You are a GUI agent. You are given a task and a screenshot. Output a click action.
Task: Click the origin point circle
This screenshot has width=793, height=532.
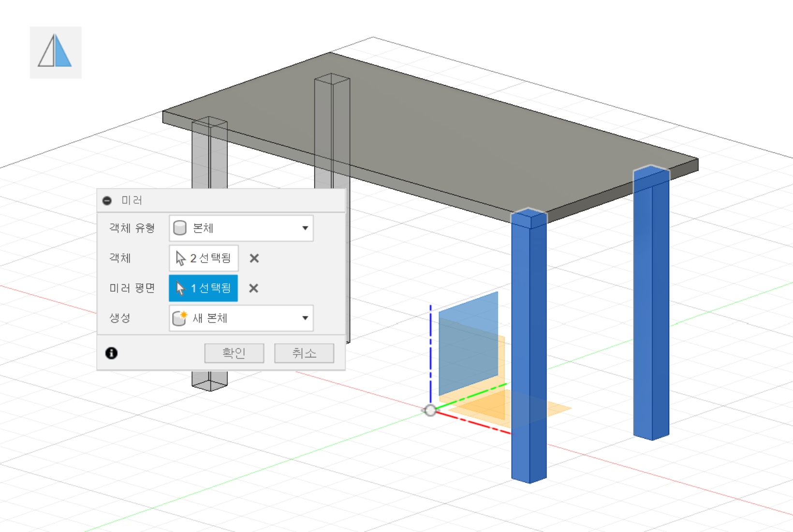(x=430, y=411)
